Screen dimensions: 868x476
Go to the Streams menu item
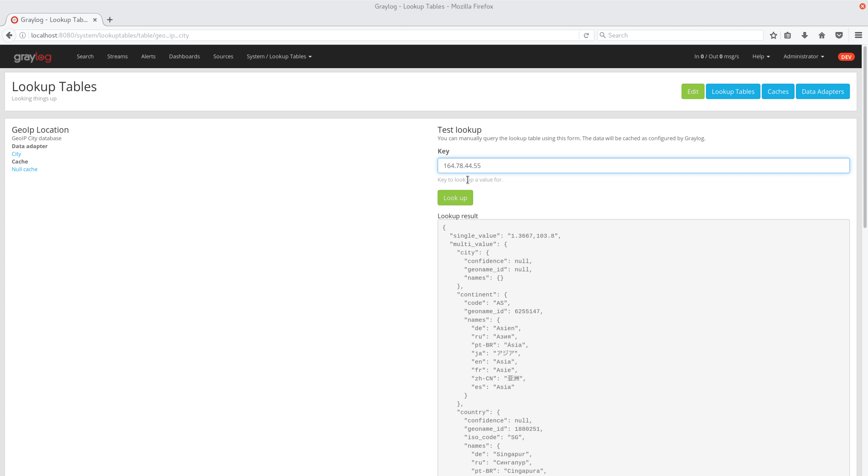tap(117, 56)
